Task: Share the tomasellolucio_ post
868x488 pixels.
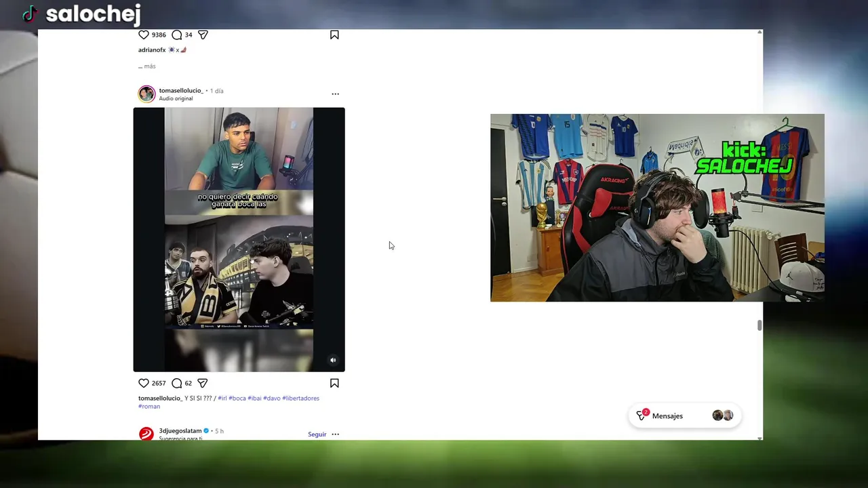Action: click(203, 383)
